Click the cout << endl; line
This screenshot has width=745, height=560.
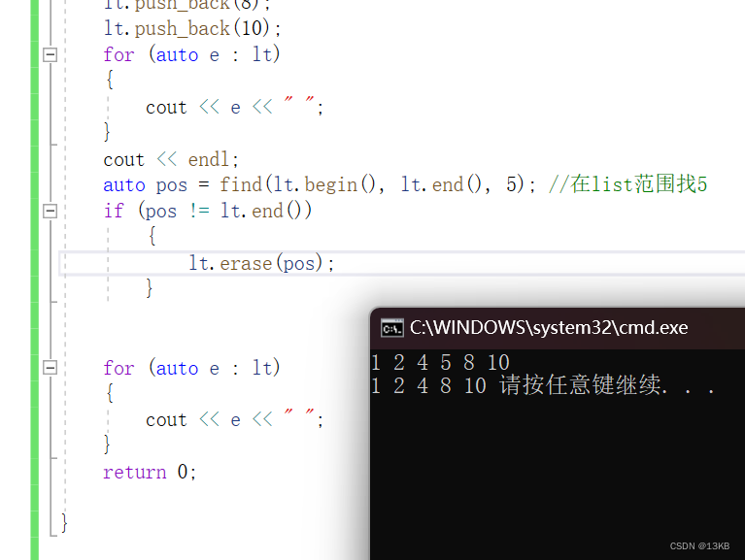tap(171, 159)
